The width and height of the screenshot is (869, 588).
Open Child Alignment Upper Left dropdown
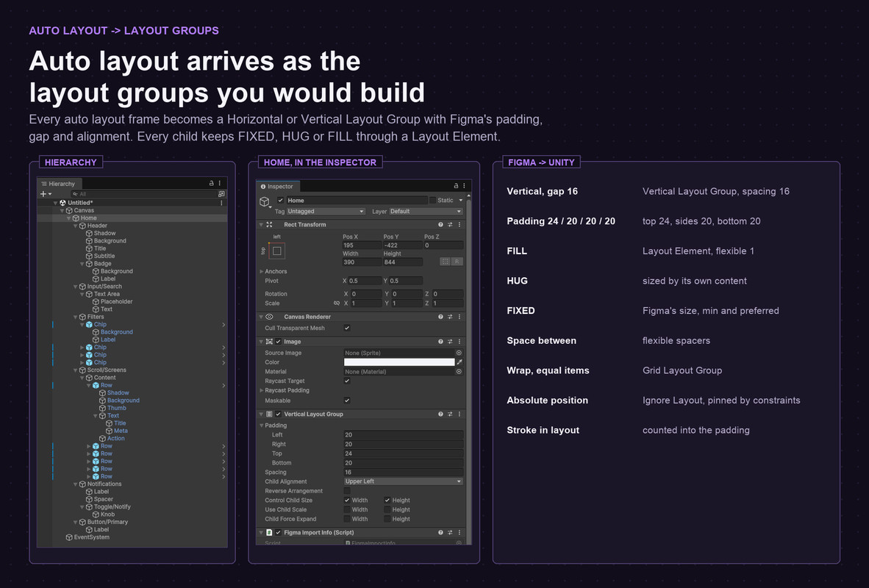403,481
